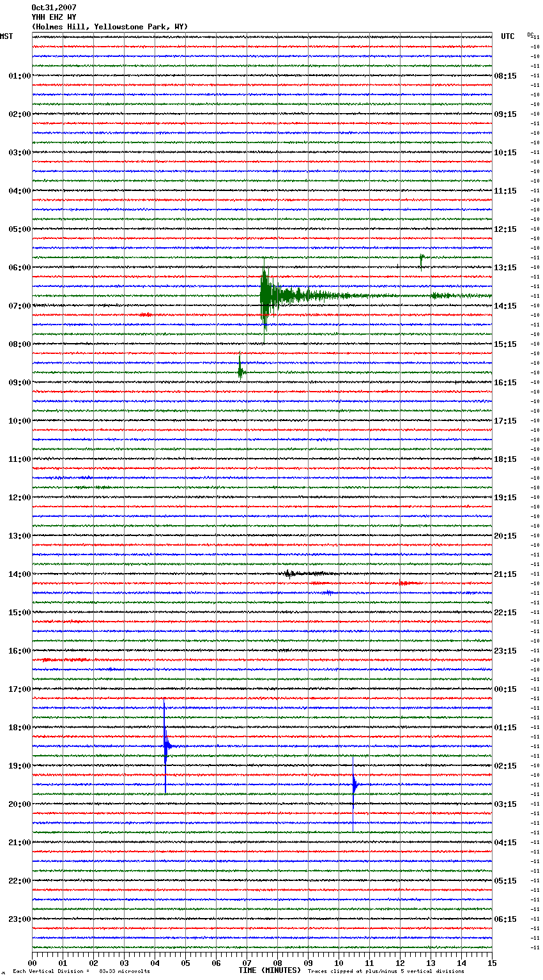The image size is (543, 980).
Task: Click the "Each Vertical Division = 83.33 microvolts" note
Action: click(81, 971)
